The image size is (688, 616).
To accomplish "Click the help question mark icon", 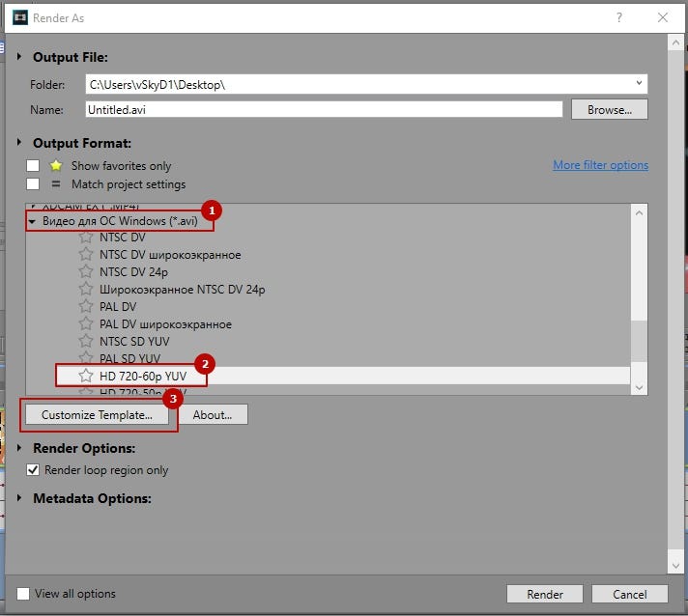I will point(619,17).
